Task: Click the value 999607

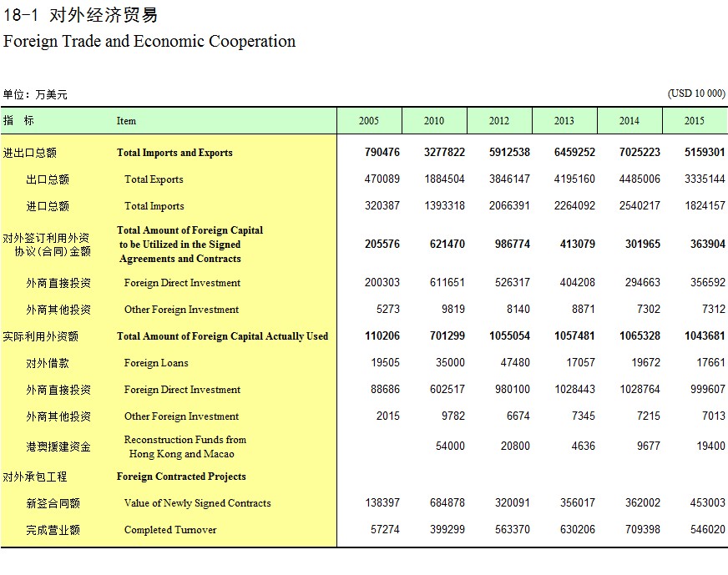Action: [708, 390]
